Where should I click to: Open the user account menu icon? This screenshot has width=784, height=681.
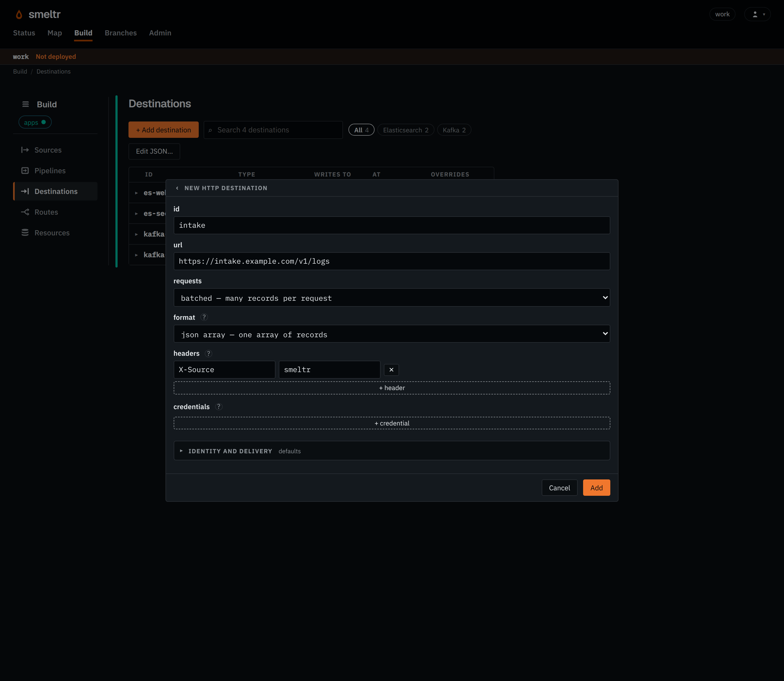click(x=757, y=14)
